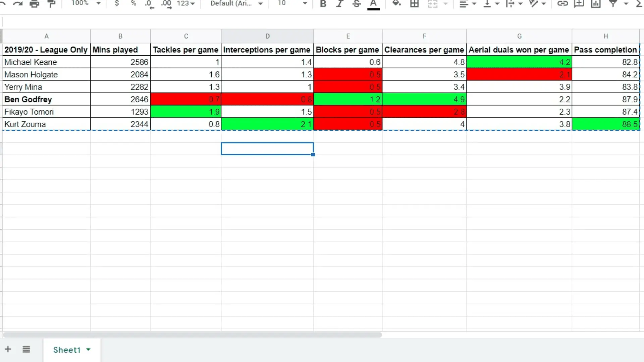Add a new sheet with plus button
The width and height of the screenshot is (644, 362).
pos(8,349)
